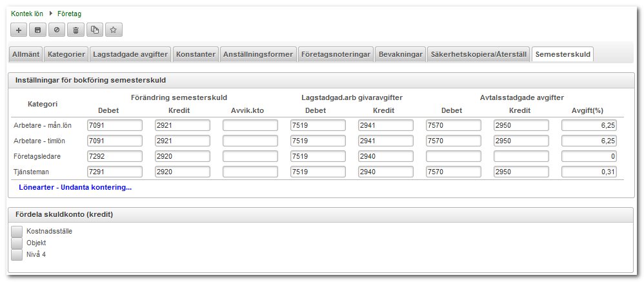Edit semesterskuld Debet 7091 for Arbetare - mån.lön
Image resolution: width=644 pixels, height=282 pixels.
point(115,126)
